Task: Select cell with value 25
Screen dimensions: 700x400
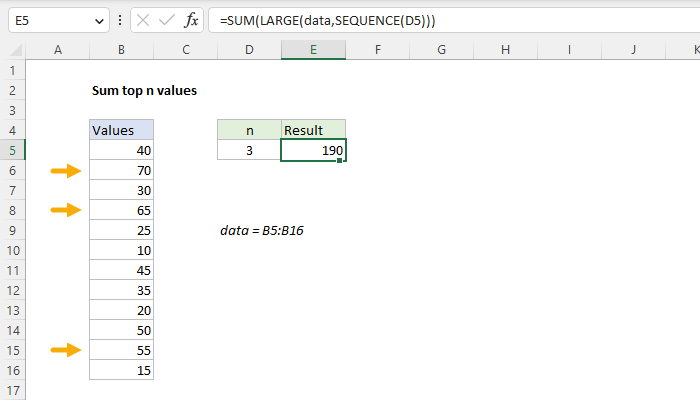Action: coord(121,230)
